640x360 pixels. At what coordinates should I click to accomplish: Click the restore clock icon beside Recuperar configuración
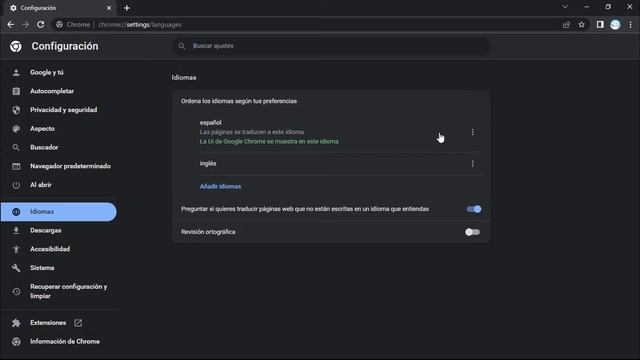click(x=16, y=292)
